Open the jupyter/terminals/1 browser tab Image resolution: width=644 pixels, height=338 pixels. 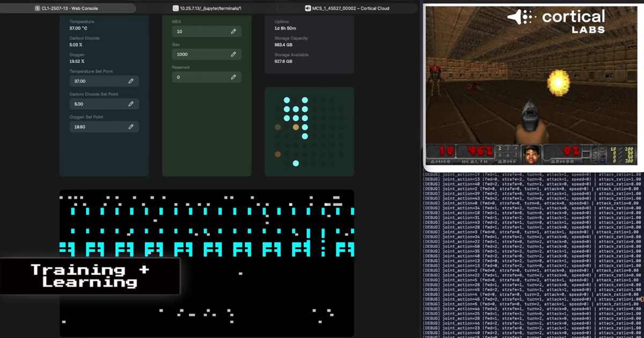coord(209,9)
